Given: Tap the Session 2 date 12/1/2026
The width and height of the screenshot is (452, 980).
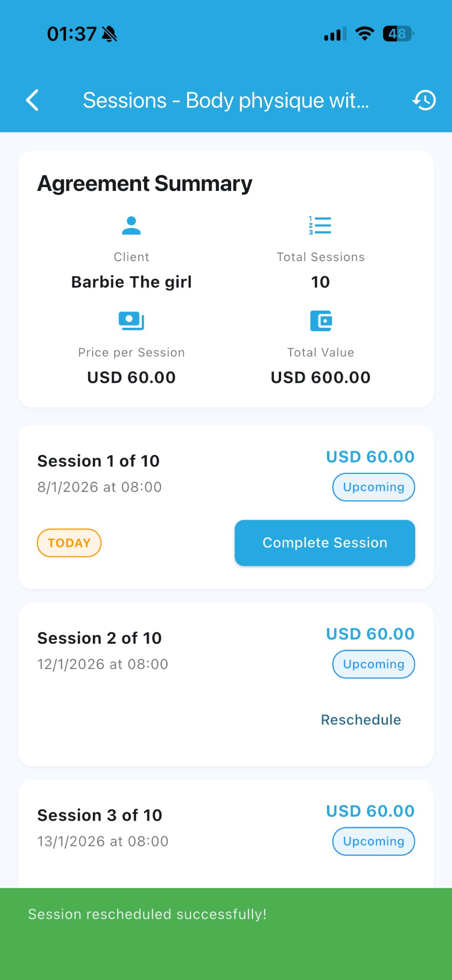Looking at the screenshot, I should click(x=103, y=664).
